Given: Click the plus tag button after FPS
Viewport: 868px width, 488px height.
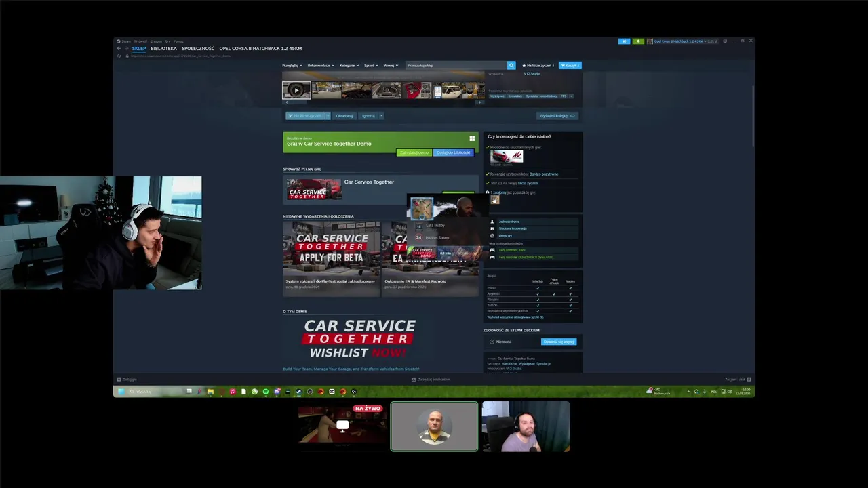Looking at the screenshot, I should click(571, 96).
